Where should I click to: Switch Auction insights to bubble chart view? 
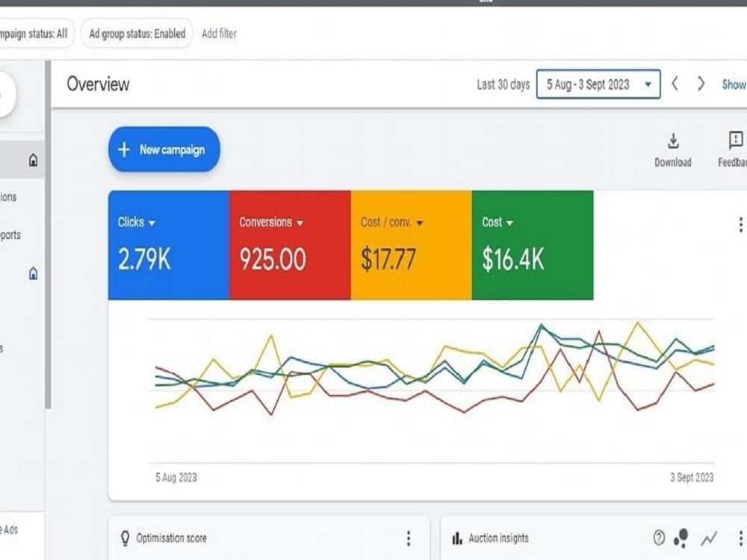[x=681, y=538]
